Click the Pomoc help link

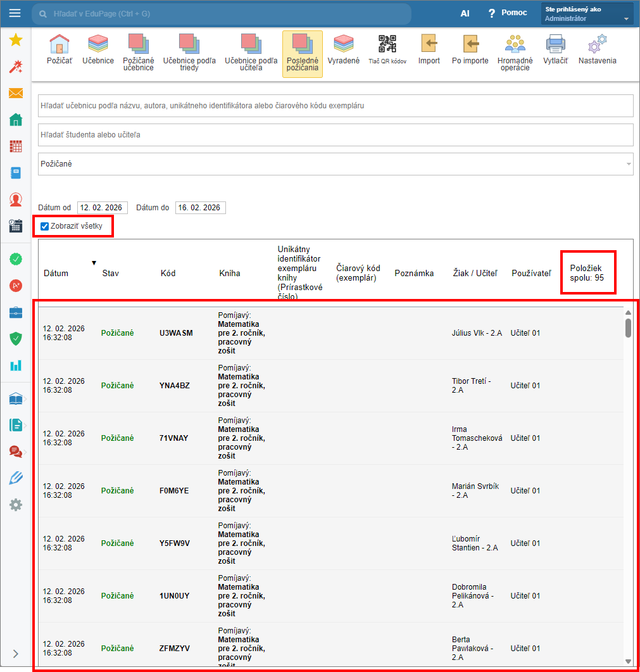(x=508, y=13)
